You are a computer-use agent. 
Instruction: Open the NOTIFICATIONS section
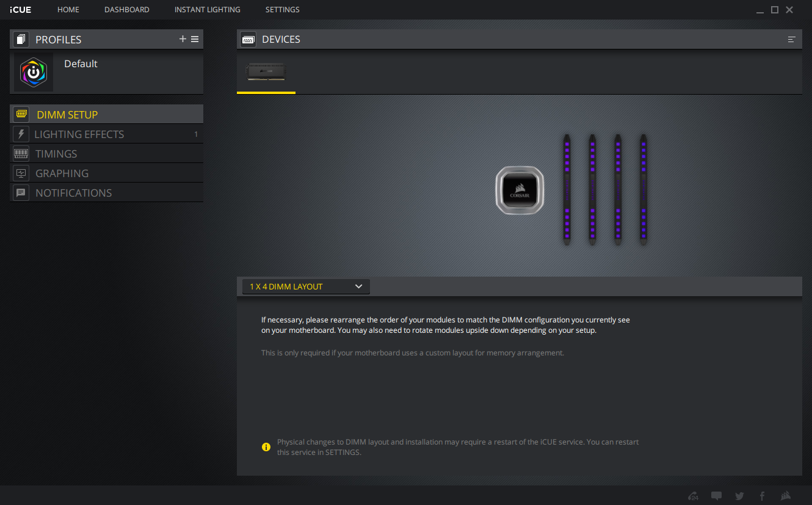(x=107, y=192)
